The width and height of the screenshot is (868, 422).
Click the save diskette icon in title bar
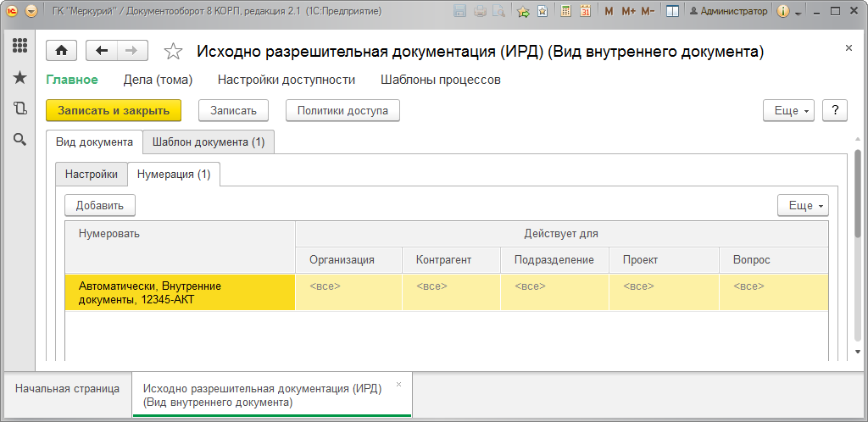(x=459, y=11)
